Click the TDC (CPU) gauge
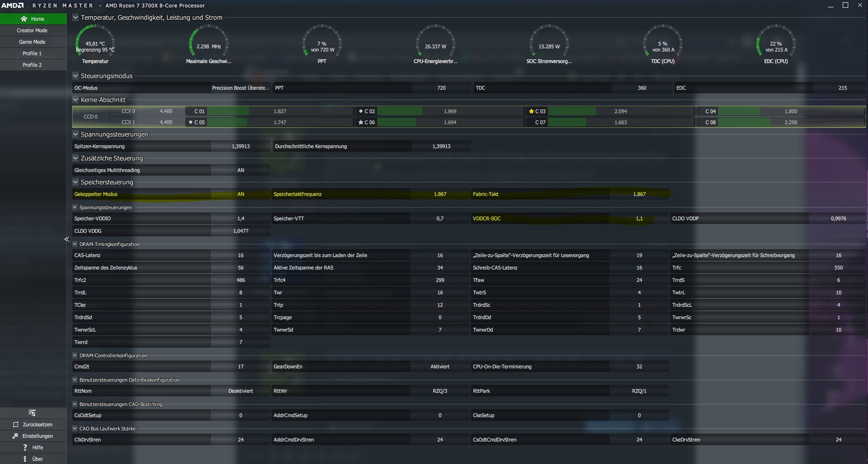Image resolution: width=868 pixels, height=464 pixels. (x=663, y=44)
